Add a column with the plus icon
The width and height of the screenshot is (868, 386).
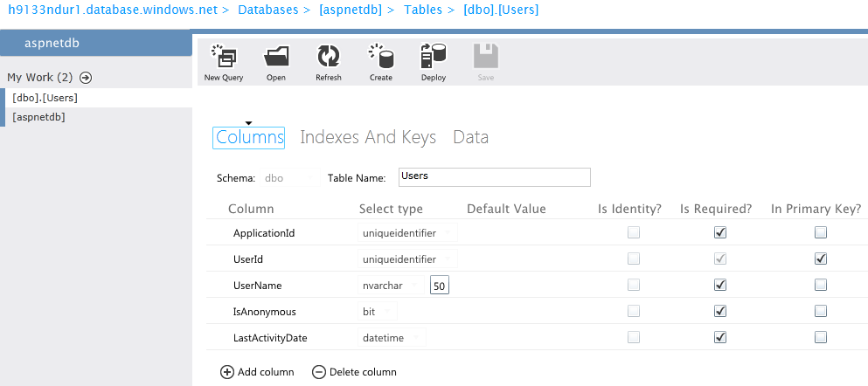click(227, 372)
